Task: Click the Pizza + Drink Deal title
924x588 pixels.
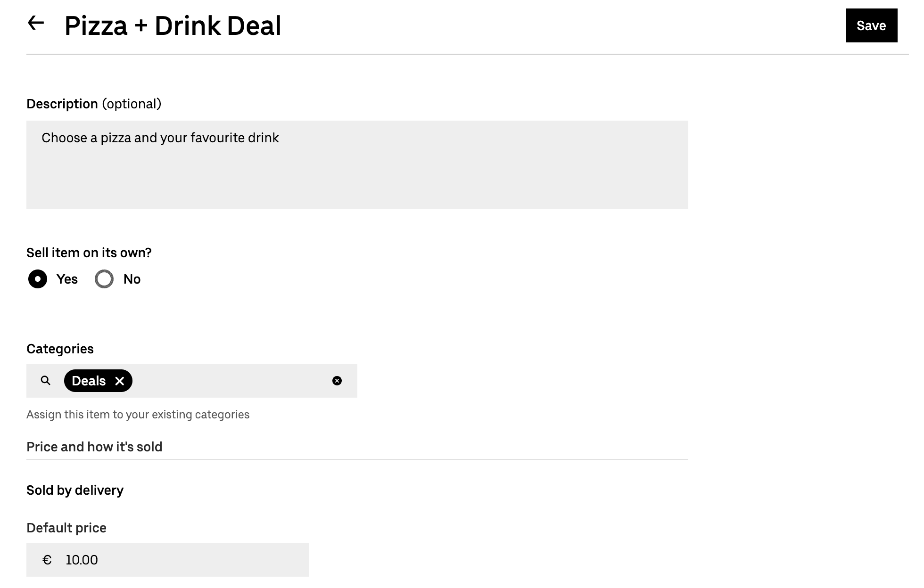Action: click(x=173, y=25)
